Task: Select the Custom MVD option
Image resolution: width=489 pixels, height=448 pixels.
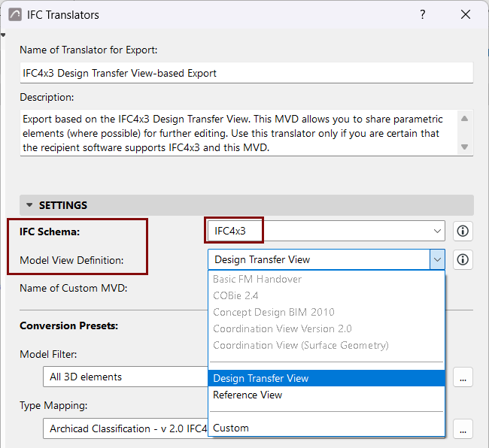Action: click(x=327, y=428)
